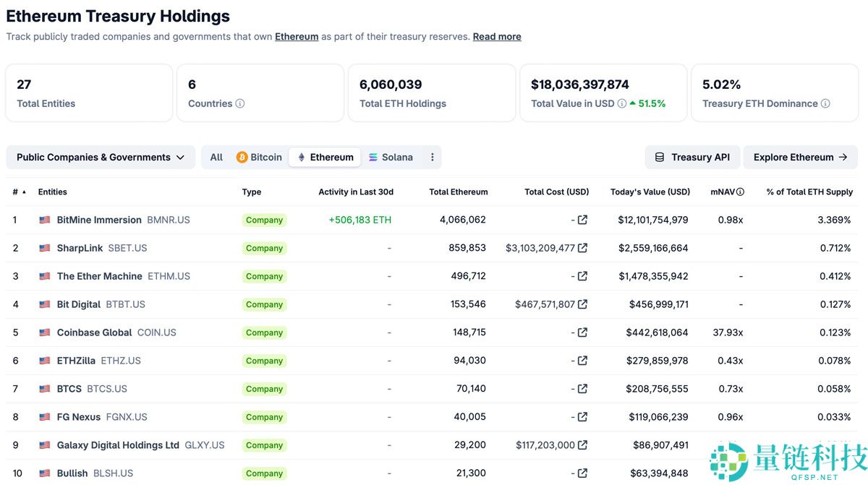
Task: Click 51.5% value change indicator
Action: [x=647, y=103]
